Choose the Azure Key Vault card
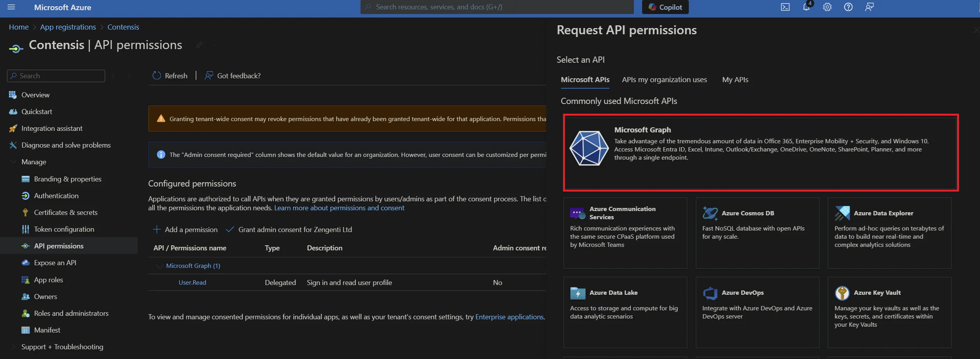980x359 pixels. (x=889, y=312)
